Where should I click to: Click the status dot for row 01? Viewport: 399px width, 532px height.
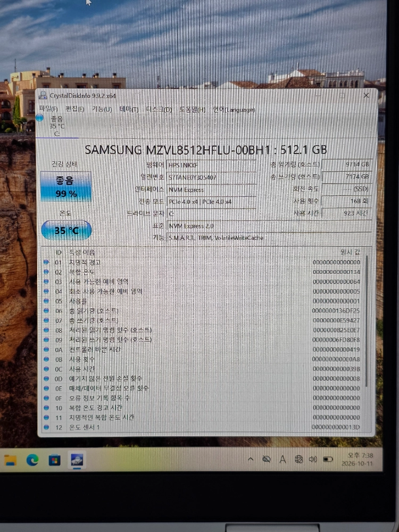click(46, 262)
